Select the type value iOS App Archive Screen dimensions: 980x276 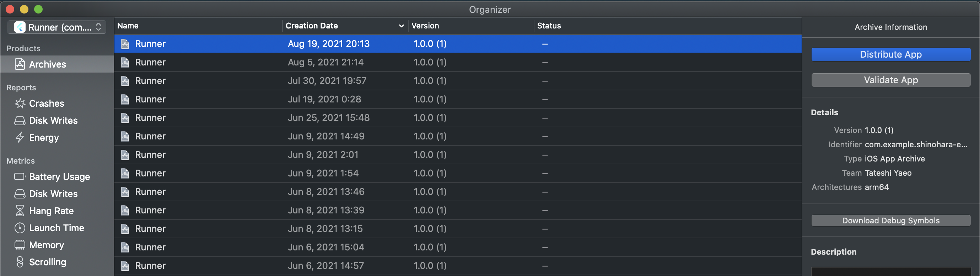[x=895, y=159]
